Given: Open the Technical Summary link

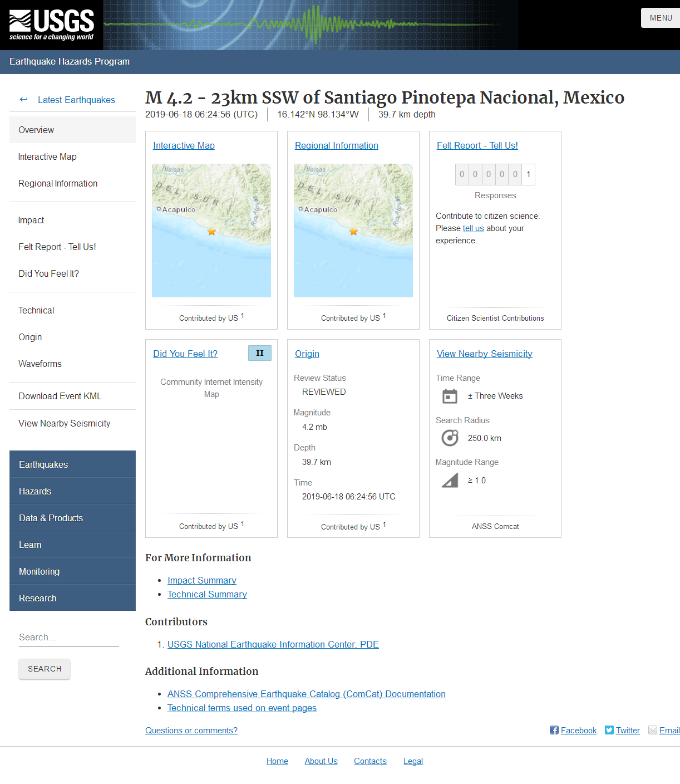Looking at the screenshot, I should coord(207,594).
